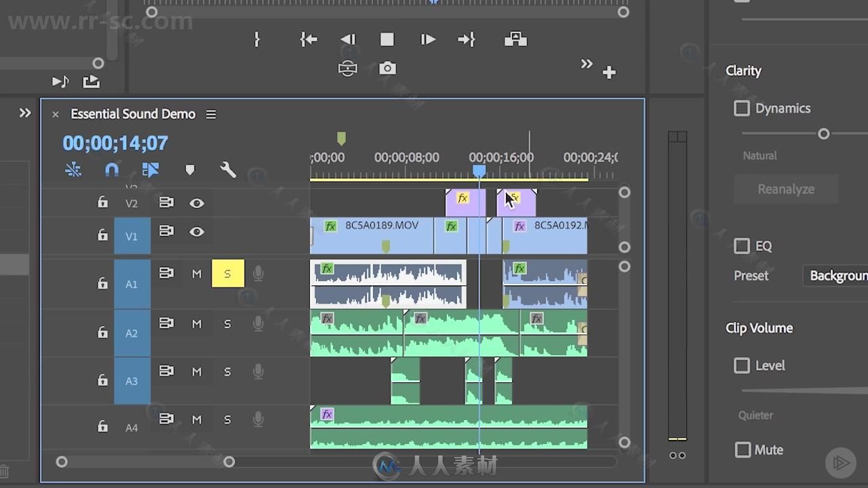Screen dimensions: 868x488
Task: Click the Lift button icon
Action: pyautogui.click(x=515, y=39)
